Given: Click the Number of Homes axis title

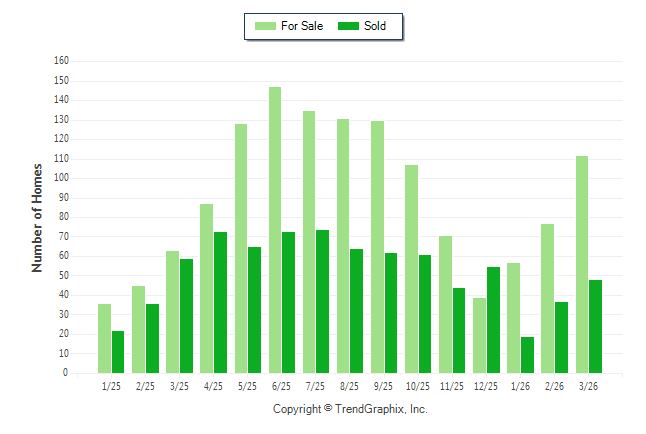Looking at the screenshot, I should click(38, 217).
